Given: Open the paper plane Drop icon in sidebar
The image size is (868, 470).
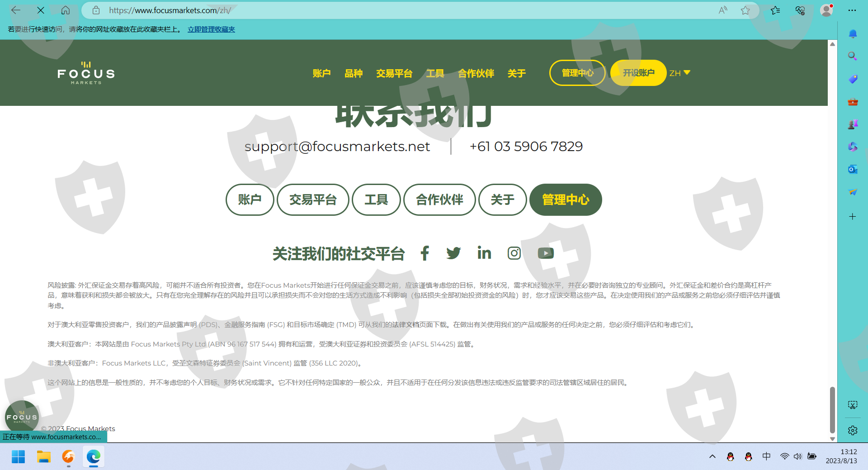Looking at the screenshot, I should point(853,192).
